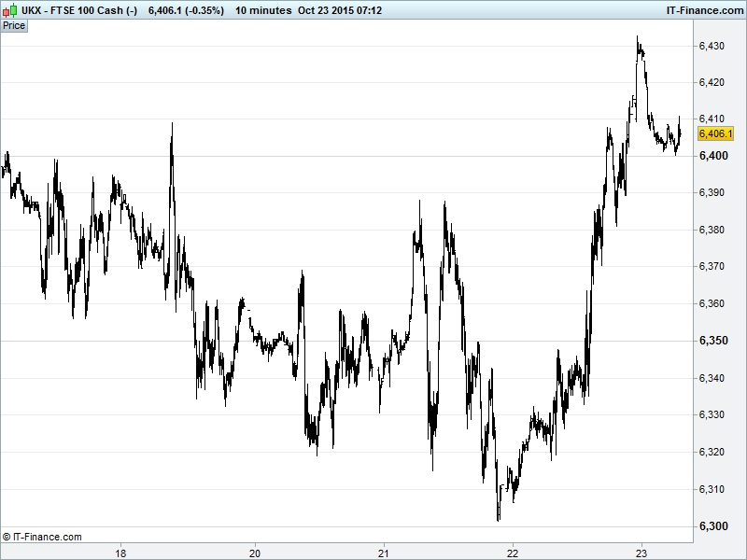Image resolution: width=747 pixels, height=560 pixels.
Task: Select the Price panel tab
Action: [x=14, y=26]
